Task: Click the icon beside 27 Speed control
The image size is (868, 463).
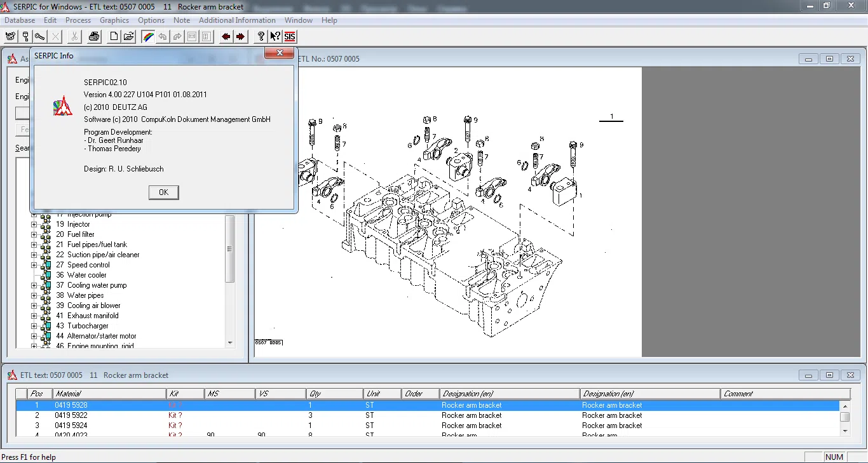Action: pos(46,265)
